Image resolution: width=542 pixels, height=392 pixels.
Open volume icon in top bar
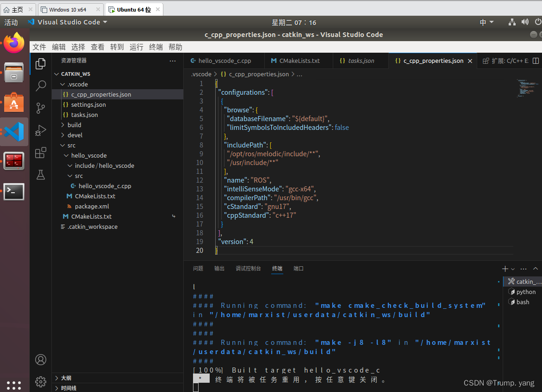point(525,22)
